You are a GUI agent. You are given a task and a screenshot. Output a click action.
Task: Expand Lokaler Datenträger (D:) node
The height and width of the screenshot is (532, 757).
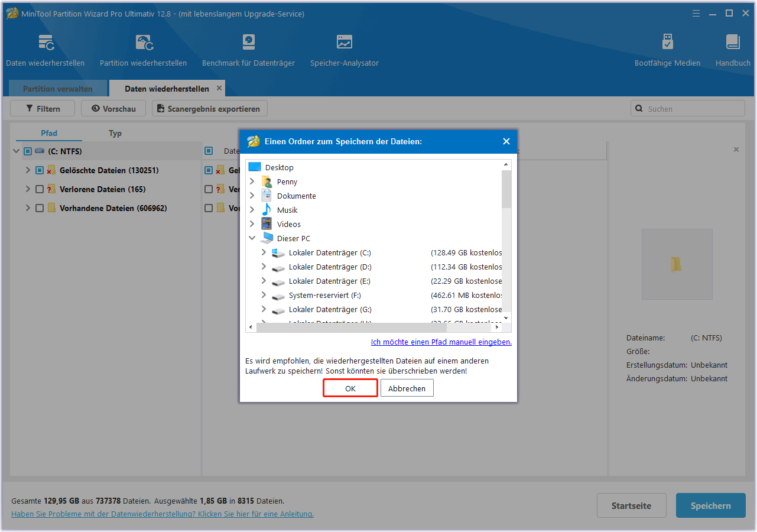click(x=264, y=267)
